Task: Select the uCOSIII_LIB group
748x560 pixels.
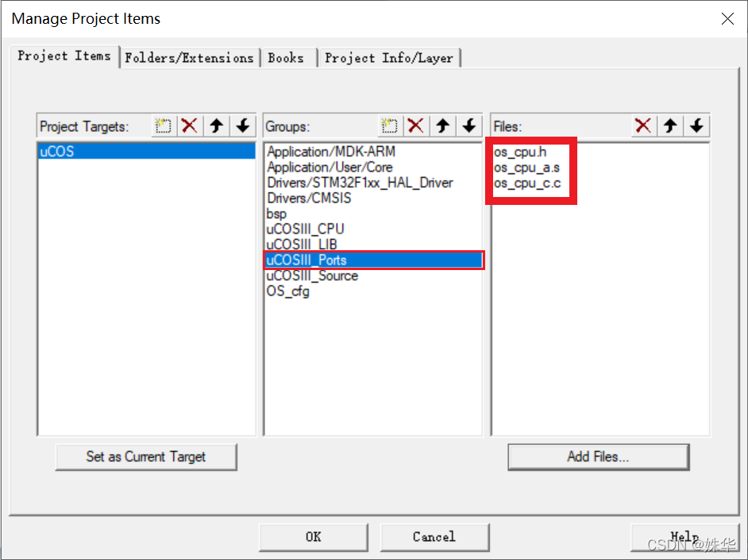Action: click(372, 244)
